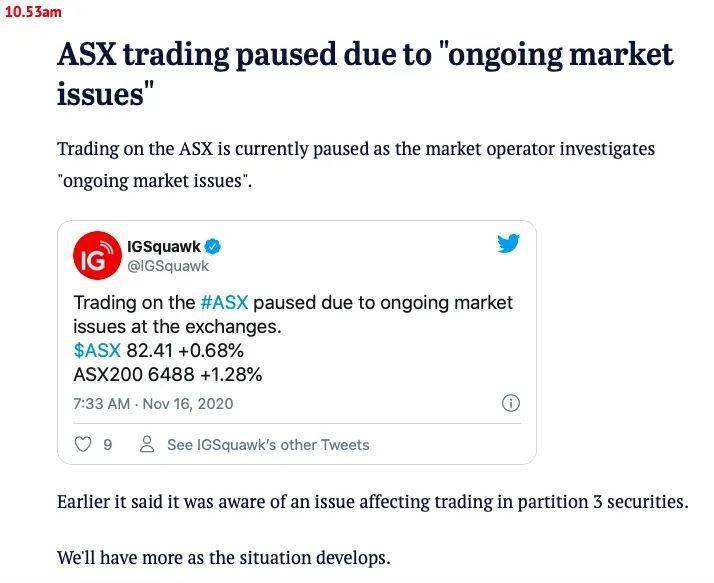
Task: Click the person profile icon
Action: coord(147,444)
